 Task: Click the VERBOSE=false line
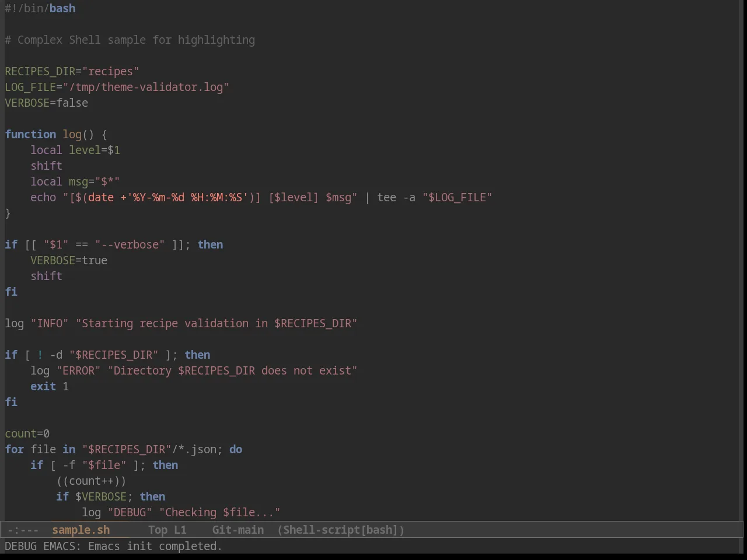[x=47, y=103]
